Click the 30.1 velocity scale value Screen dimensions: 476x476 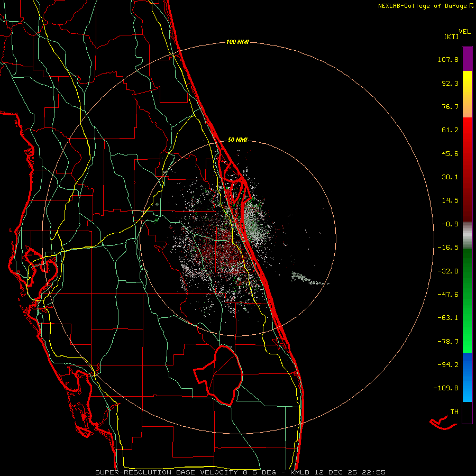(x=450, y=177)
